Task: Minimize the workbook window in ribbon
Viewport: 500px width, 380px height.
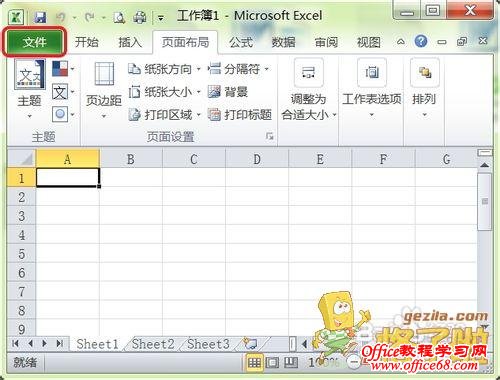Action: click(x=442, y=42)
